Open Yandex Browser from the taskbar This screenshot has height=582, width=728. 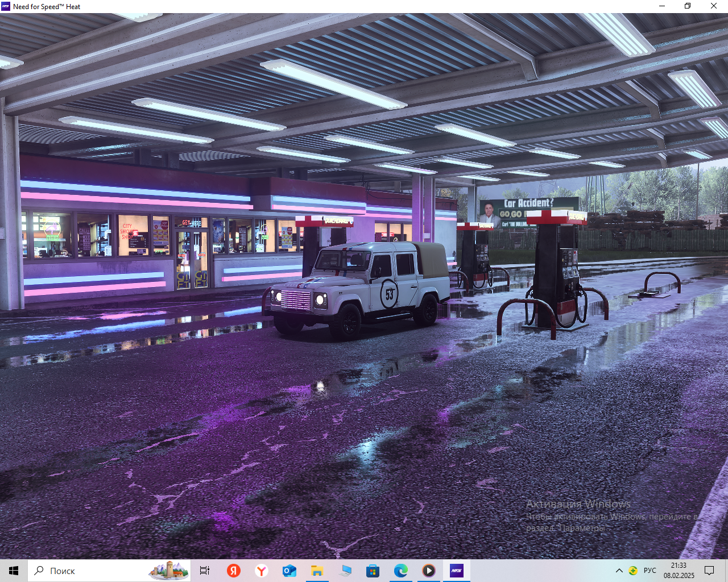point(262,571)
